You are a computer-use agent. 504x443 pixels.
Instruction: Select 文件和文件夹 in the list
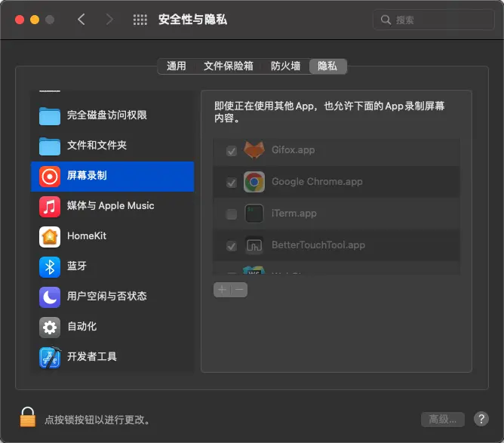point(97,145)
